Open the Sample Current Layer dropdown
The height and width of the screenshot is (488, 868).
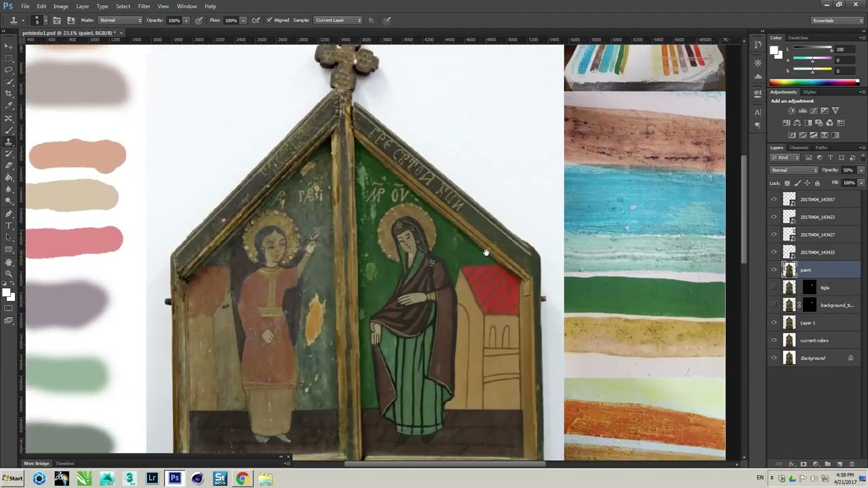point(338,20)
